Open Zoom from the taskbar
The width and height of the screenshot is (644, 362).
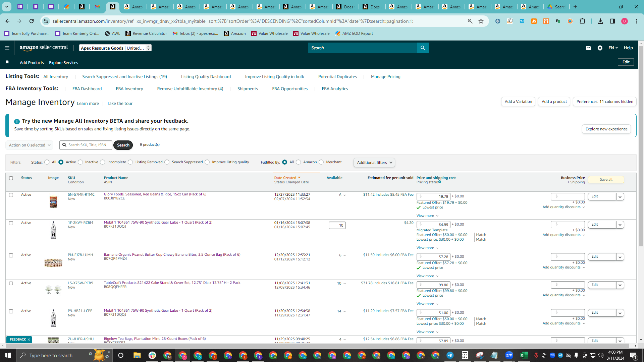509,355
